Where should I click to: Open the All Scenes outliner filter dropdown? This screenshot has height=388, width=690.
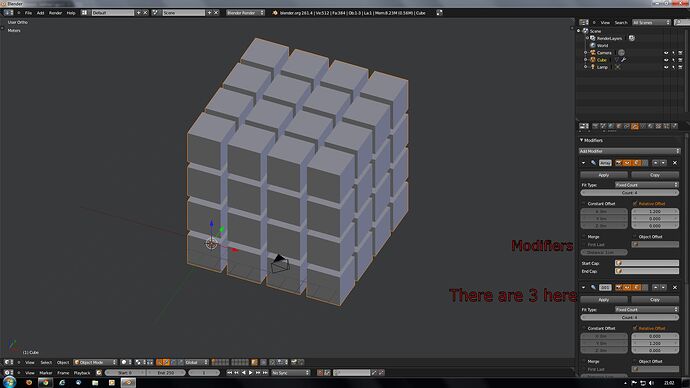[x=652, y=22]
